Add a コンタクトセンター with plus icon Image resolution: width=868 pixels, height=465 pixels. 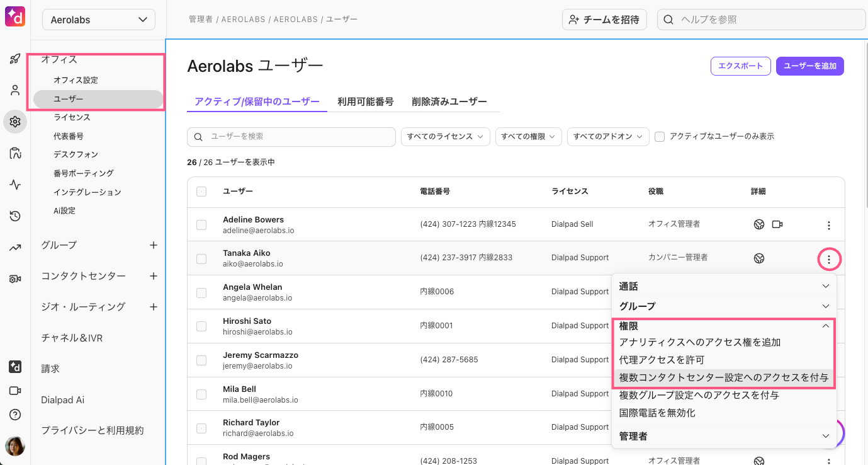(x=154, y=276)
